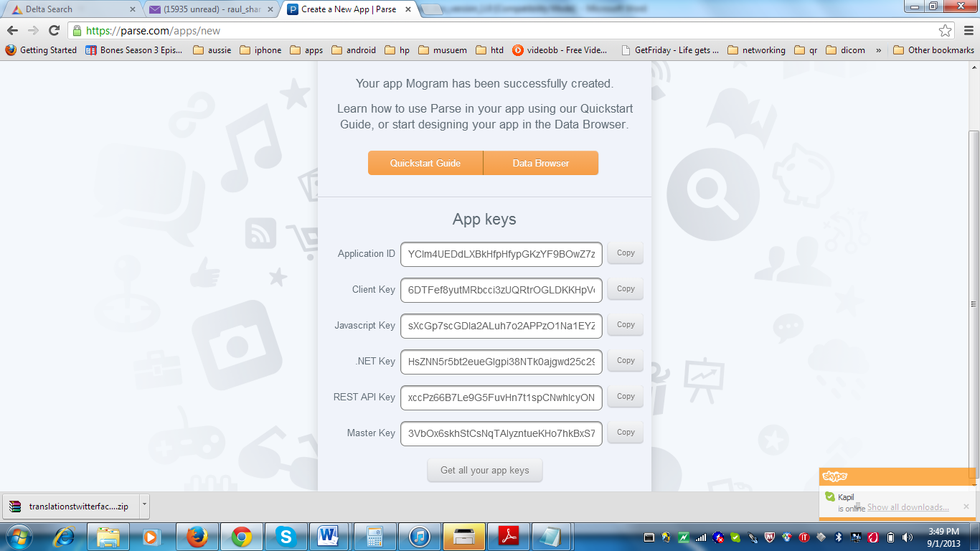Open the translationstwitterfac....zip download
980x551 pixels.
(71, 506)
